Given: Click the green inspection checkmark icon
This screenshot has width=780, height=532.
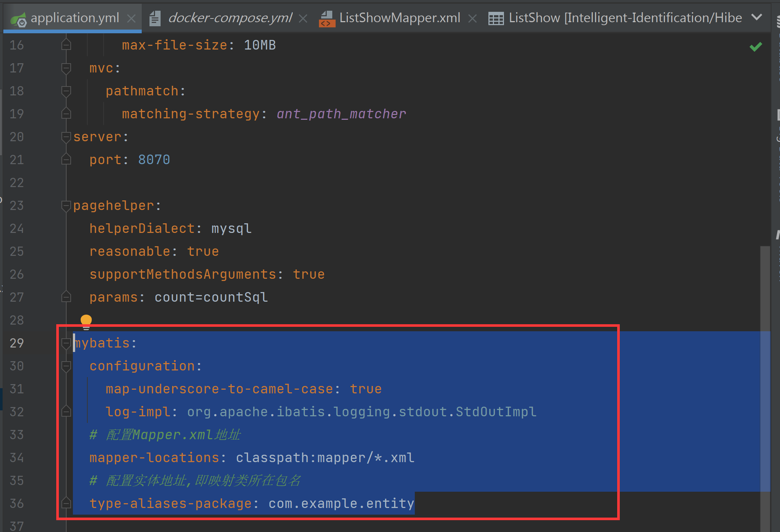Looking at the screenshot, I should pos(756,47).
